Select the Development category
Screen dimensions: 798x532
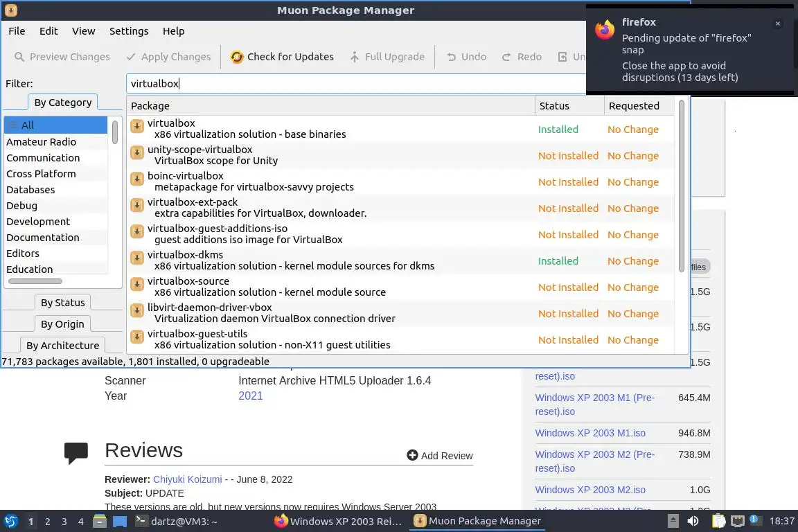click(x=55, y=222)
